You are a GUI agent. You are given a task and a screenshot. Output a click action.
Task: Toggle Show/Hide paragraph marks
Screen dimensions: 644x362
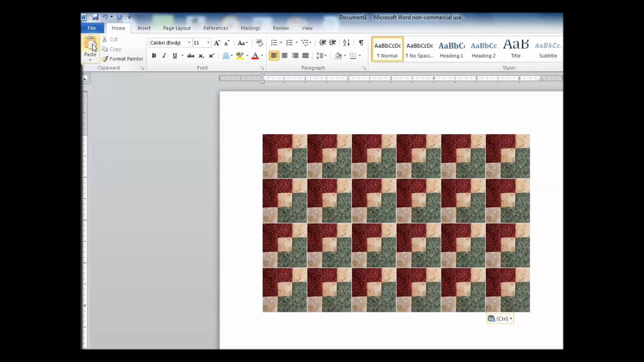coord(361,43)
